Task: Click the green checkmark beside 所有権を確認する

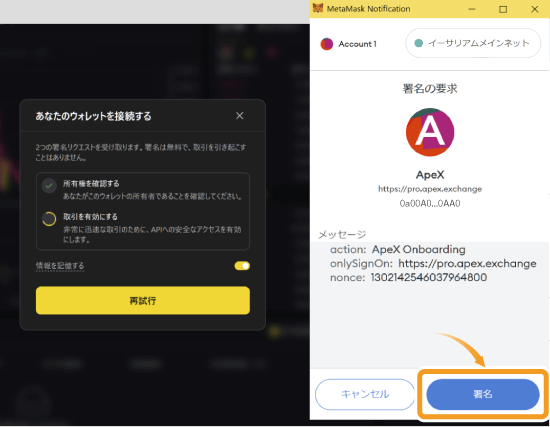Action: click(49, 186)
